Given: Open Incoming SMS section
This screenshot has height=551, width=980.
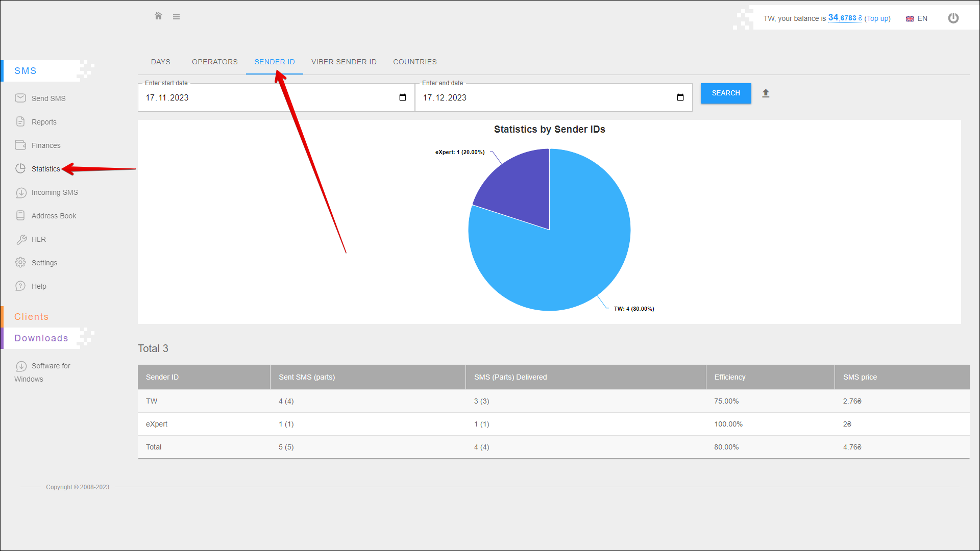Looking at the screenshot, I should pyautogui.click(x=54, y=192).
